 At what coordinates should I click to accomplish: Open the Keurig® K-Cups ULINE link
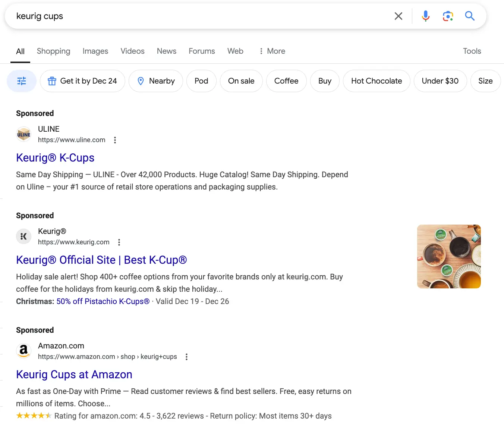click(55, 158)
